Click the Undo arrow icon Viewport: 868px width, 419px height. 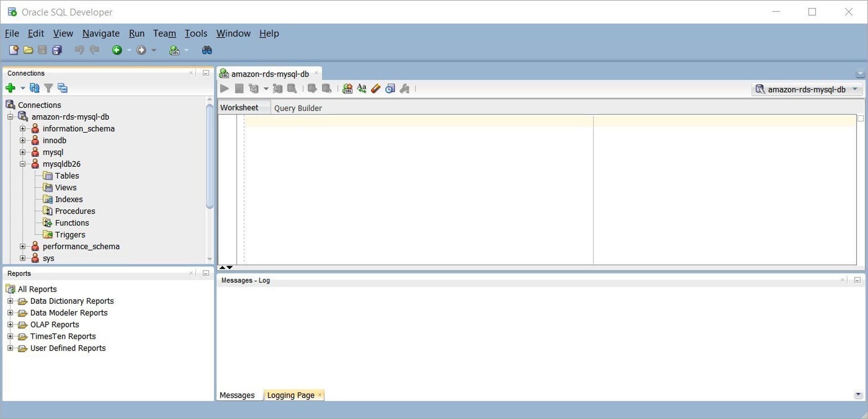tap(79, 50)
